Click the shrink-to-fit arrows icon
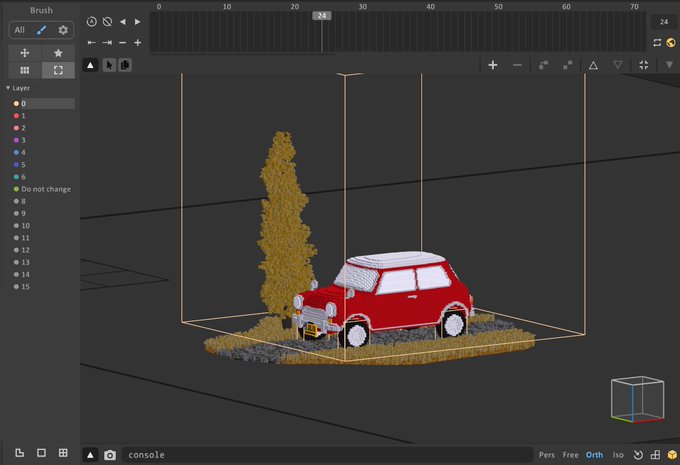 tap(644, 65)
